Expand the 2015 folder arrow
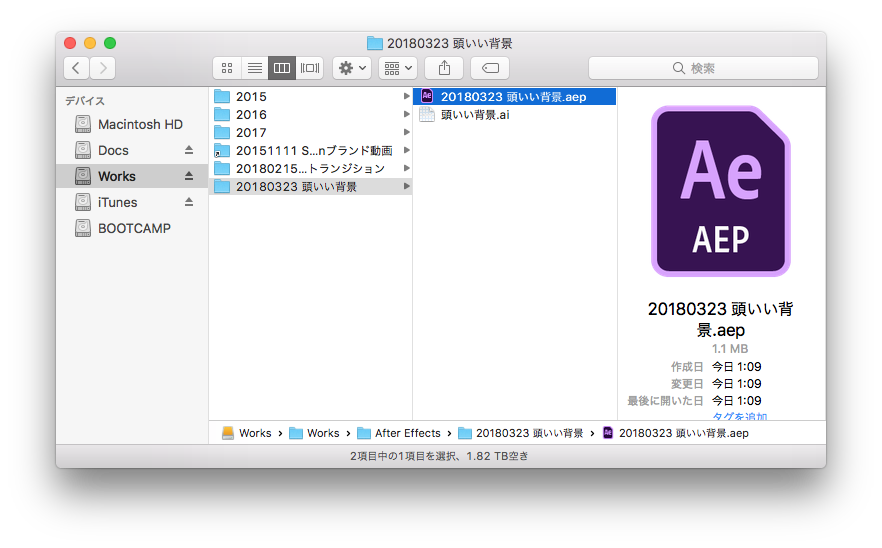Viewport: 882px width, 548px height. [406, 96]
